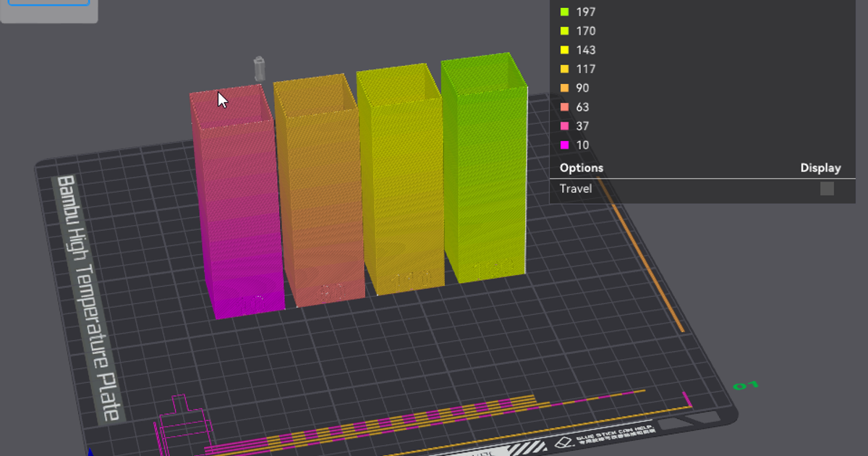
Task: Select the orange 90 legend swatch
Action: click(x=565, y=88)
